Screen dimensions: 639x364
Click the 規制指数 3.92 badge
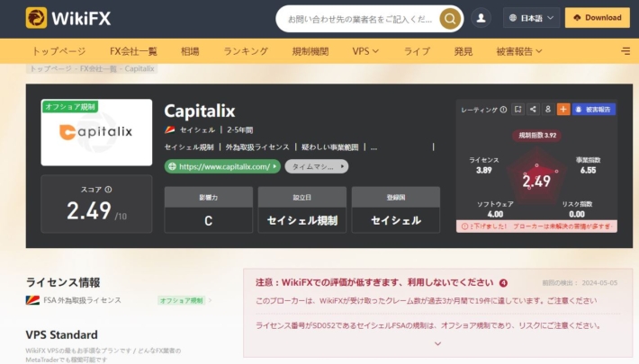click(x=537, y=135)
